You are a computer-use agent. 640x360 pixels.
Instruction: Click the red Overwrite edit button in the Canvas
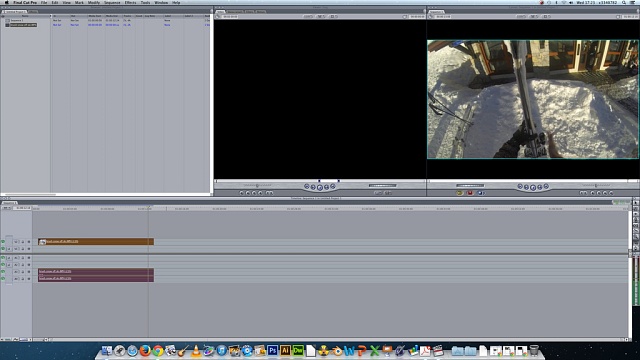tap(470, 193)
